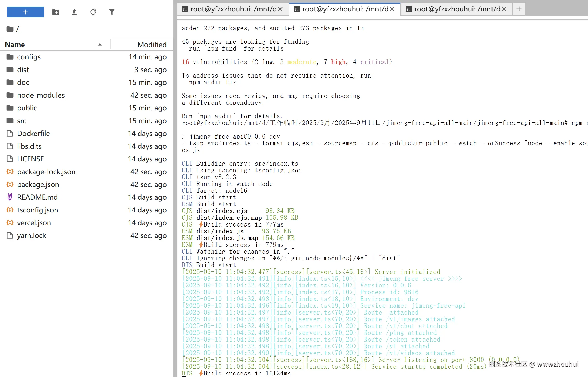Open the file filter funnel icon
588x377 pixels.
point(112,12)
